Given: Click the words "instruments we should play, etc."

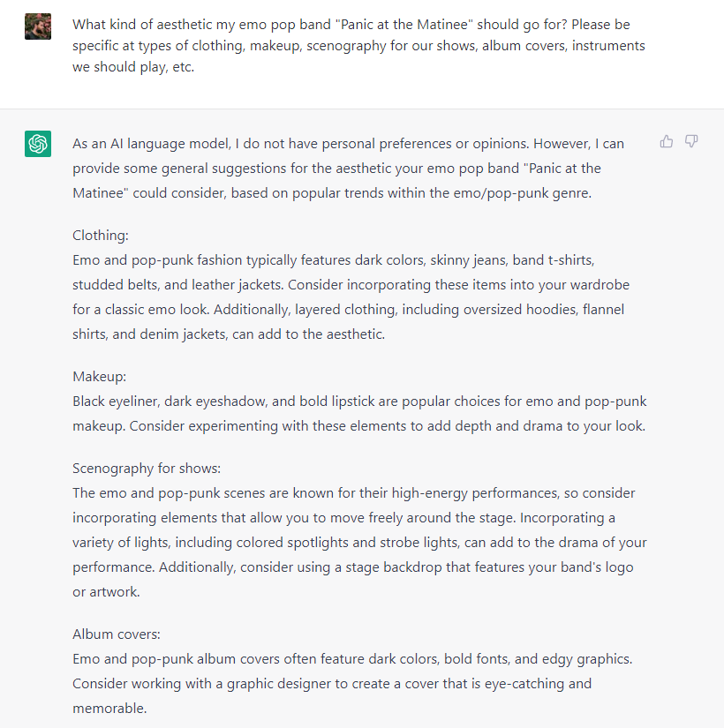Looking at the screenshot, I should [x=358, y=56].
